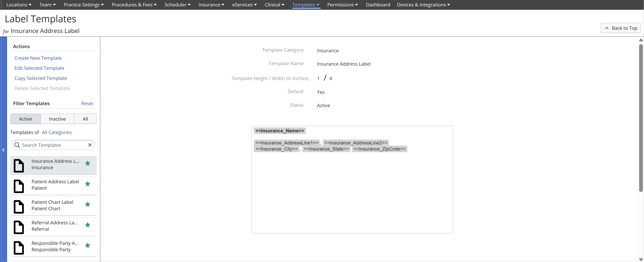Switch the filter to Inactive templates
Image resolution: width=644 pixels, height=262 pixels.
click(57, 119)
